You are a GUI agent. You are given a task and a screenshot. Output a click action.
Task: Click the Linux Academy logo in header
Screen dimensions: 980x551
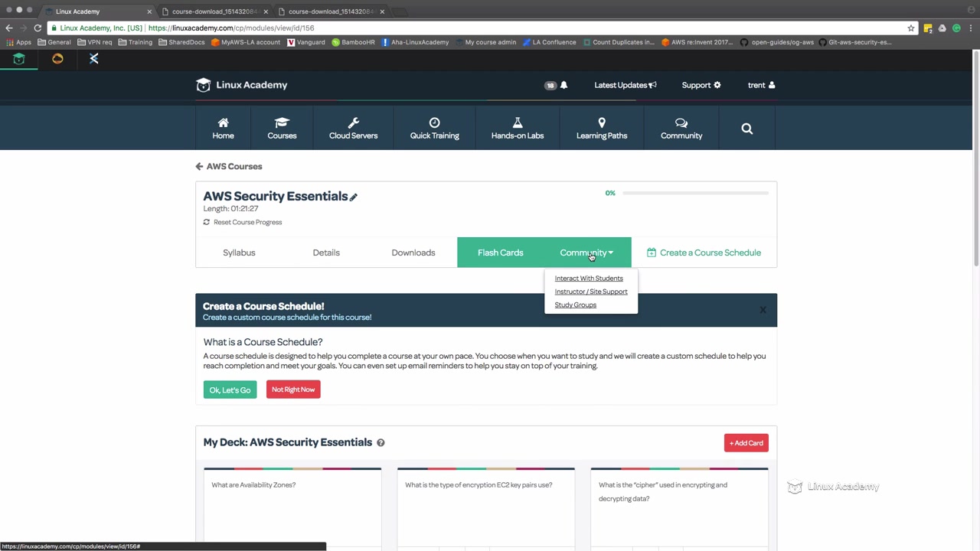[x=241, y=85]
